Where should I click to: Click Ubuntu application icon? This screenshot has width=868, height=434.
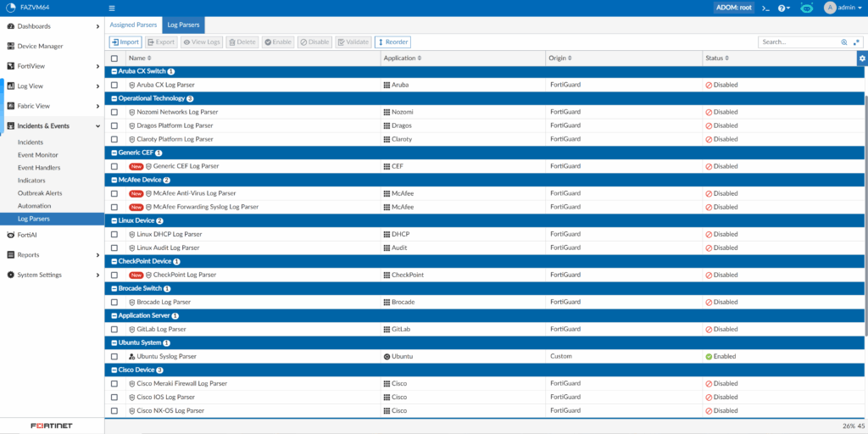387,357
